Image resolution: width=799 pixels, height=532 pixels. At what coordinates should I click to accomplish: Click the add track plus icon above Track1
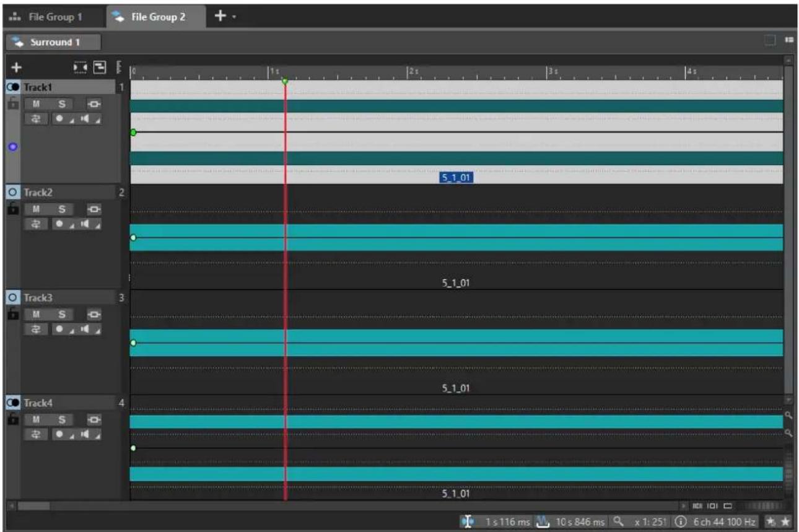[x=16, y=67]
